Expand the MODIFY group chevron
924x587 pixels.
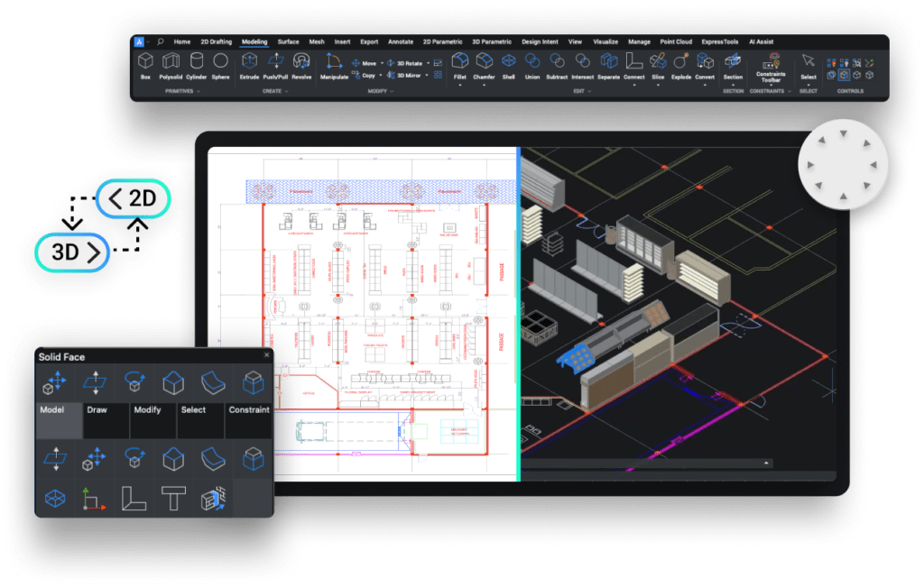(392, 91)
